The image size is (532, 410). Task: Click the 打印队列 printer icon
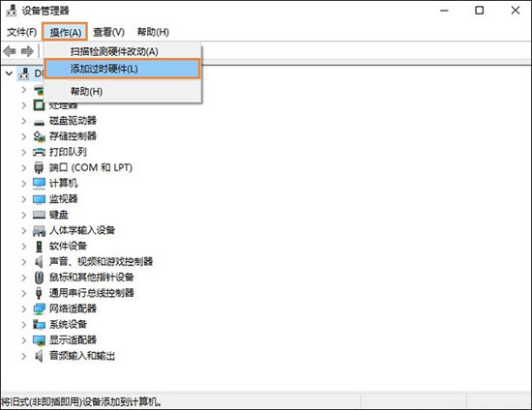pyautogui.click(x=39, y=152)
